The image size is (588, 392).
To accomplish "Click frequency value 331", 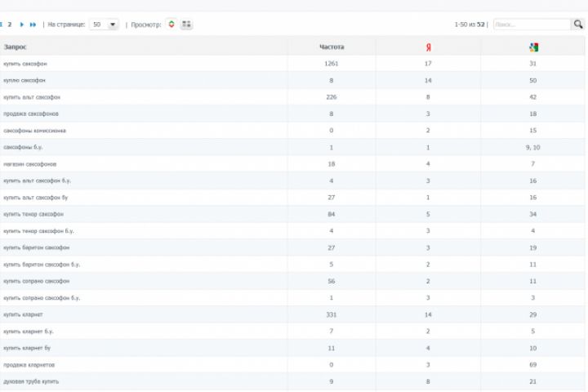I will coord(332,314).
